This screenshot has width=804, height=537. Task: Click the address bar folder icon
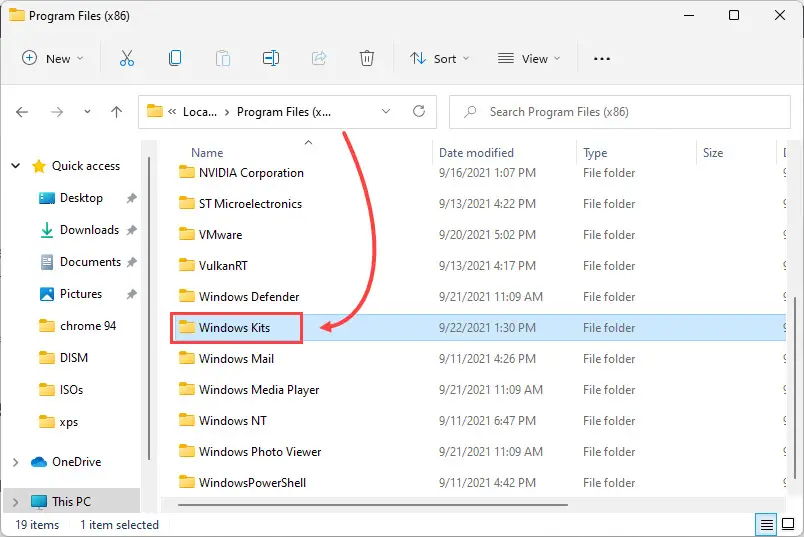coord(155,111)
